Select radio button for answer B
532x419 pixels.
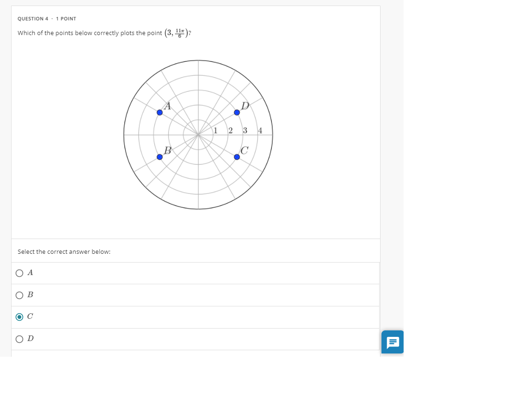pos(20,295)
